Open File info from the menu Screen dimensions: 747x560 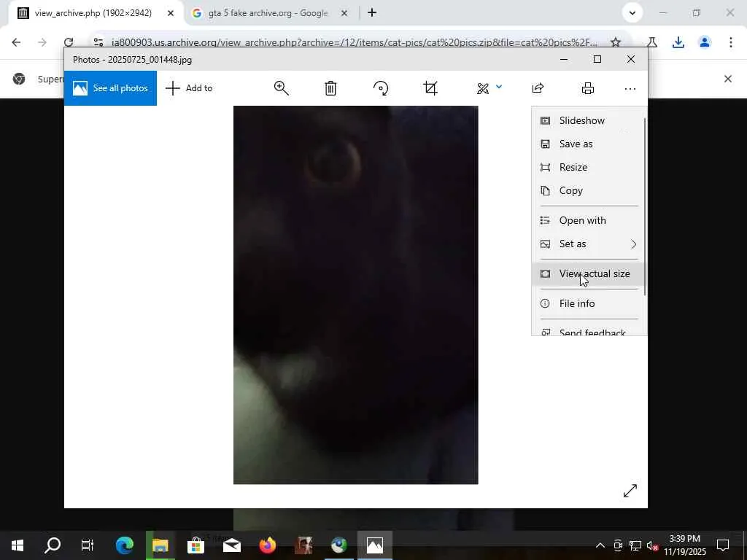(x=588, y=303)
